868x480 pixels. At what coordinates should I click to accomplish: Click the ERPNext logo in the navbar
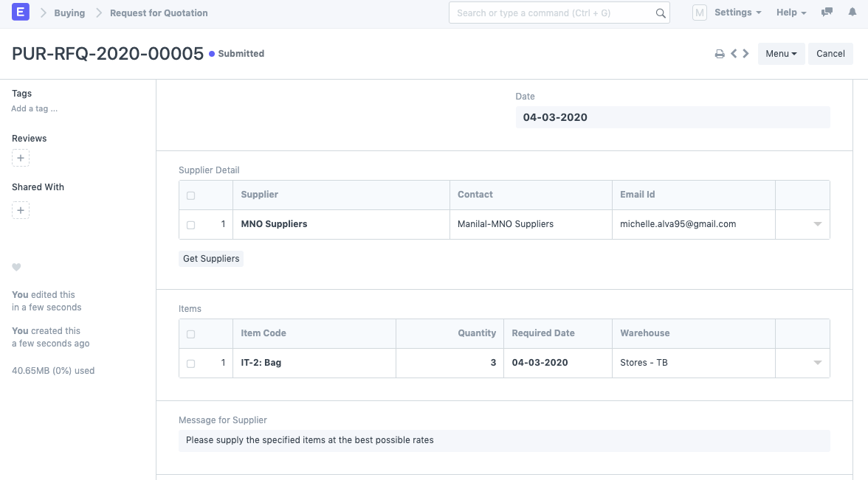tap(20, 12)
